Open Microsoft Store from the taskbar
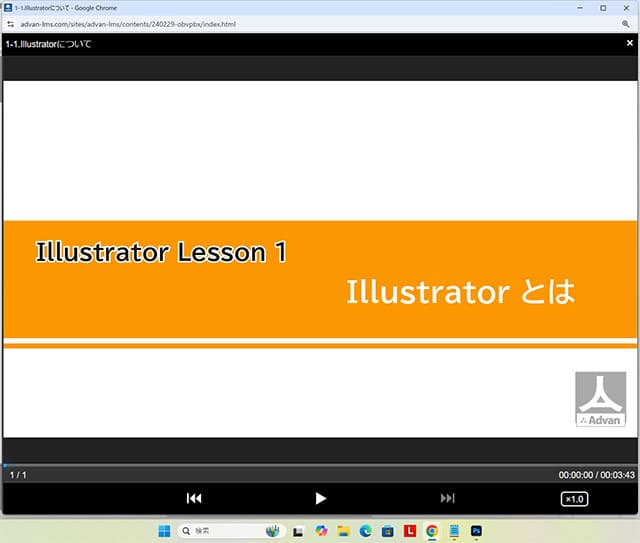The height and width of the screenshot is (543, 640). coord(387,531)
